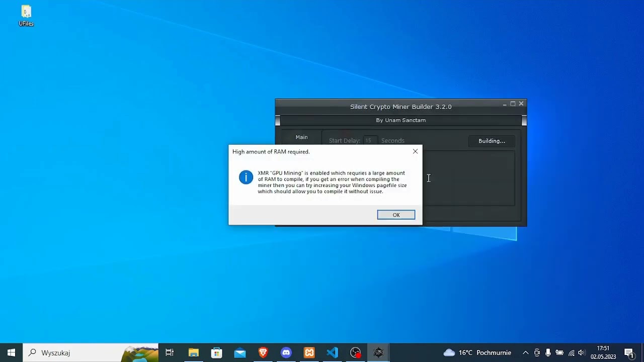Open XAMPP from the taskbar
Viewport: 644px width, 362px height.
point(309,352)
